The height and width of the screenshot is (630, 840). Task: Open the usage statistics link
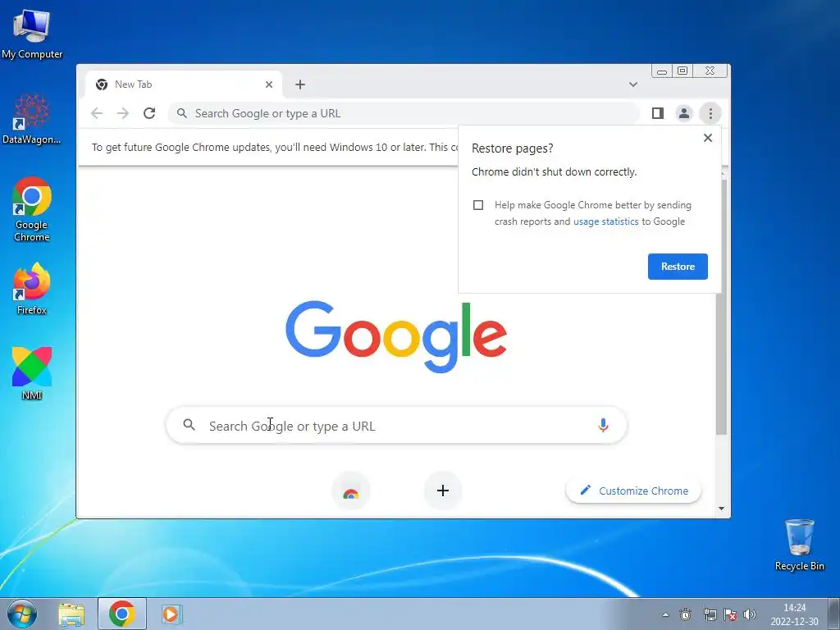click(606, 221)
